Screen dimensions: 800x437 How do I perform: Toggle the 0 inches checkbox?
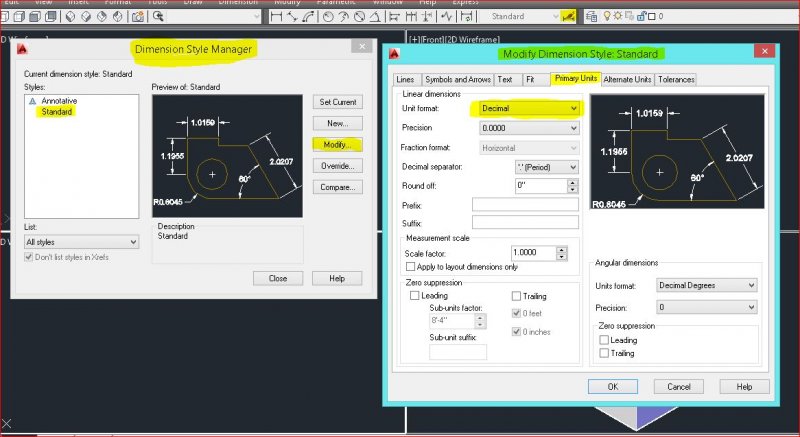pos(516,331)
